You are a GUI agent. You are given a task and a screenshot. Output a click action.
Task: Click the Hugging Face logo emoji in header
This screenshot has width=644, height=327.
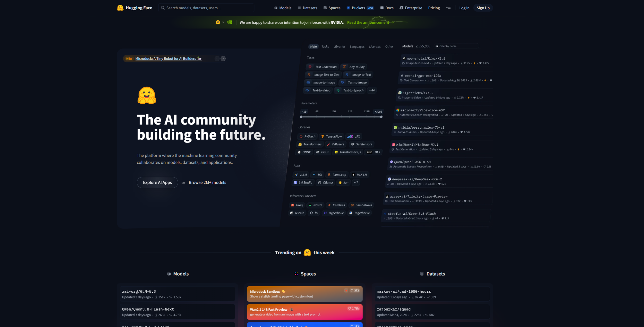click(x=120, y=8)
